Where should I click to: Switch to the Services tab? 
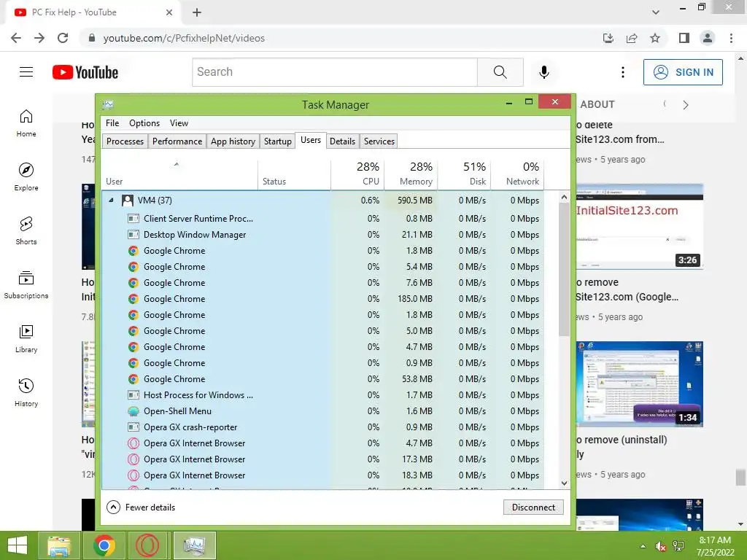tap(379, 141)
